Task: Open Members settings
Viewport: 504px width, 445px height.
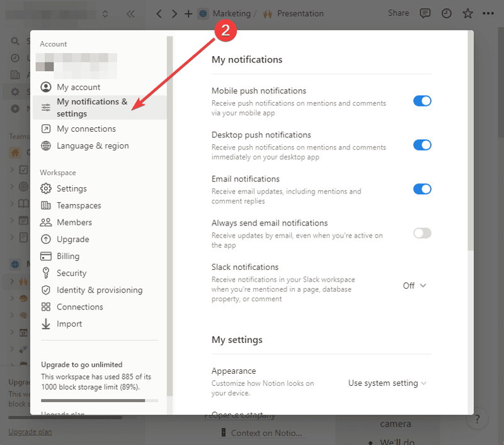Action: click(x=74, y=222)
